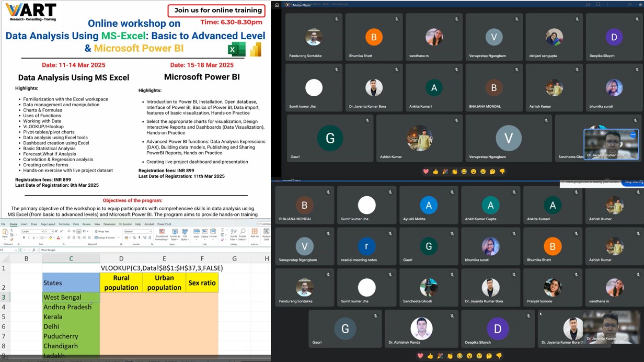
Task: Click Deepika Silaych tile in top Meet window
Action: point(614,37)
